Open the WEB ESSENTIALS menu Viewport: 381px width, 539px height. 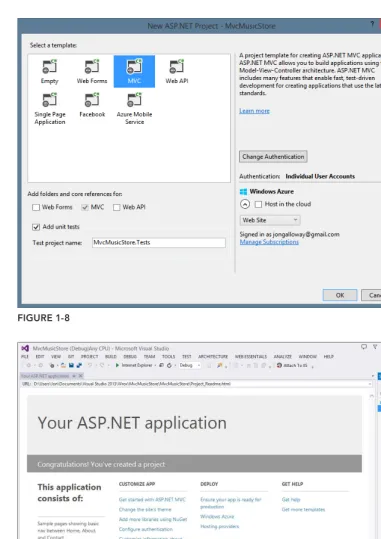[x=251, y=357]
